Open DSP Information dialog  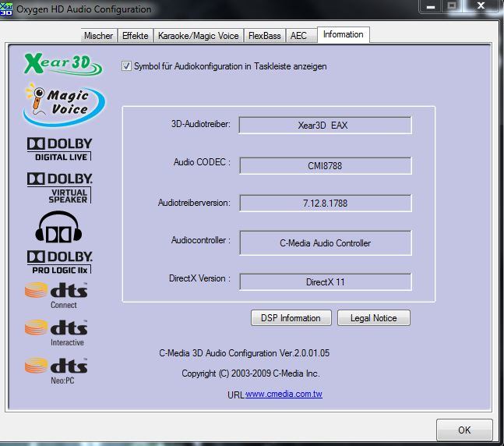pos(291,318)
